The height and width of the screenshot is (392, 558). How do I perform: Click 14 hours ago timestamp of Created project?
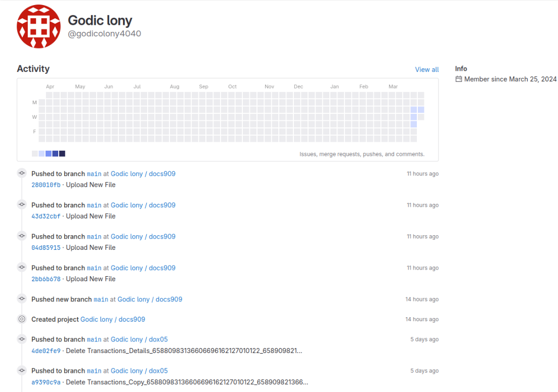[422, 319]
